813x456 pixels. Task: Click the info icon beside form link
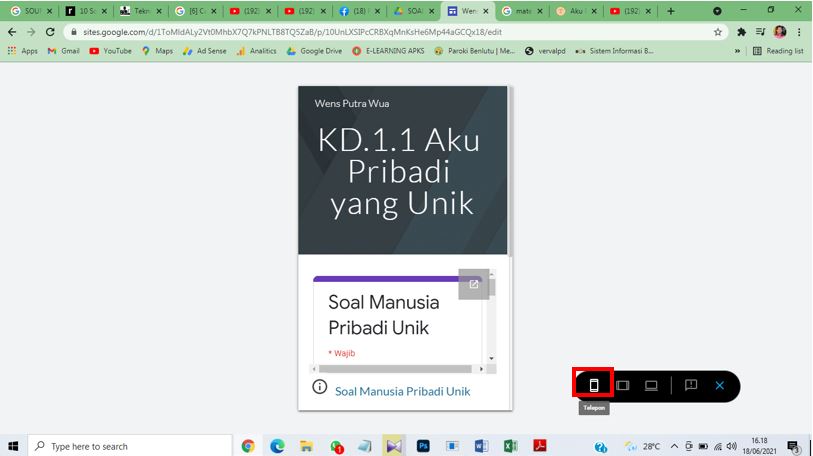[320, 387]
